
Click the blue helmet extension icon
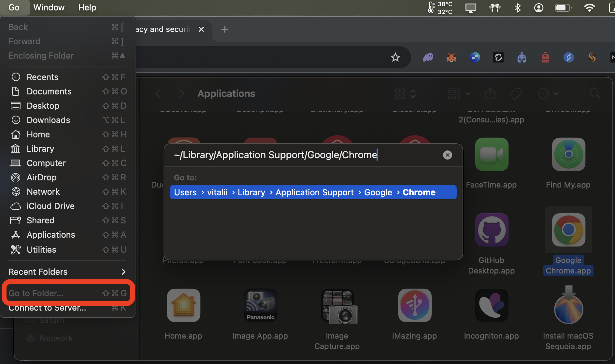[522, 58]
